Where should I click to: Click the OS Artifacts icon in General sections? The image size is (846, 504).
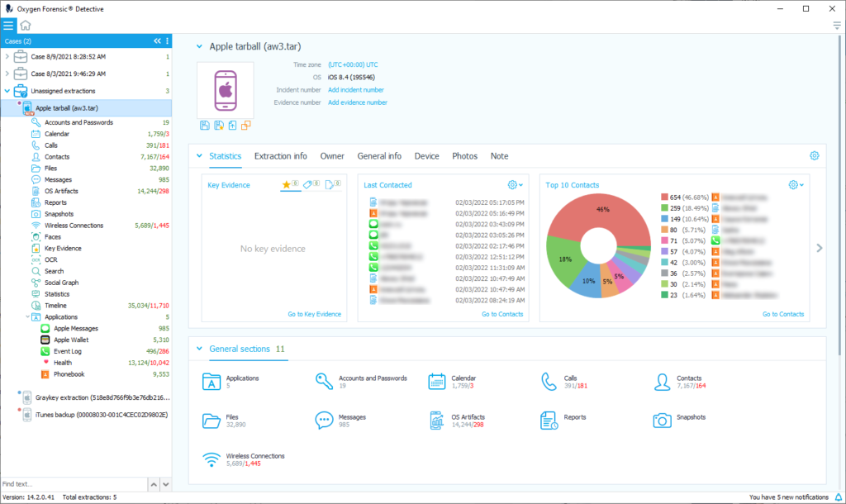(x=436, y=421)
